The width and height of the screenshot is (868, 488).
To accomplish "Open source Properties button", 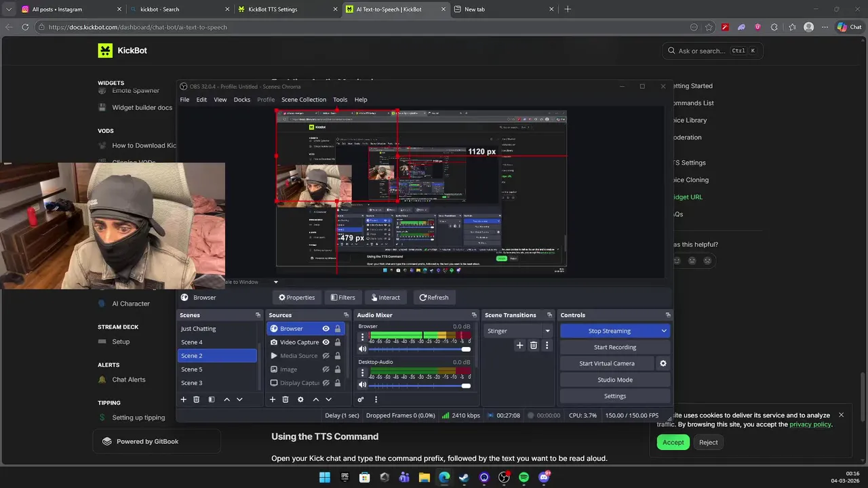I will 297,298.
